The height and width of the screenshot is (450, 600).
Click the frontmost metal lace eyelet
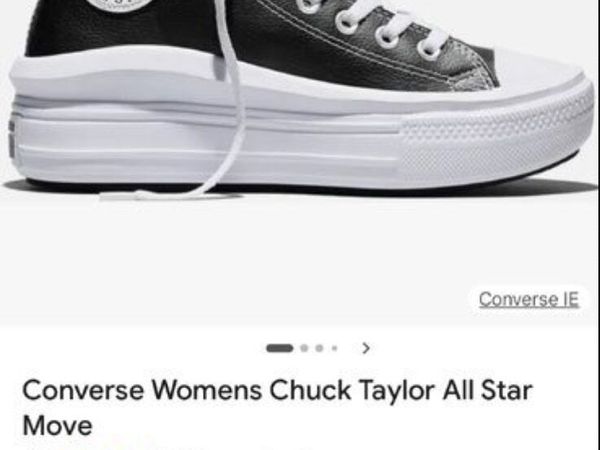pos(429,50)
